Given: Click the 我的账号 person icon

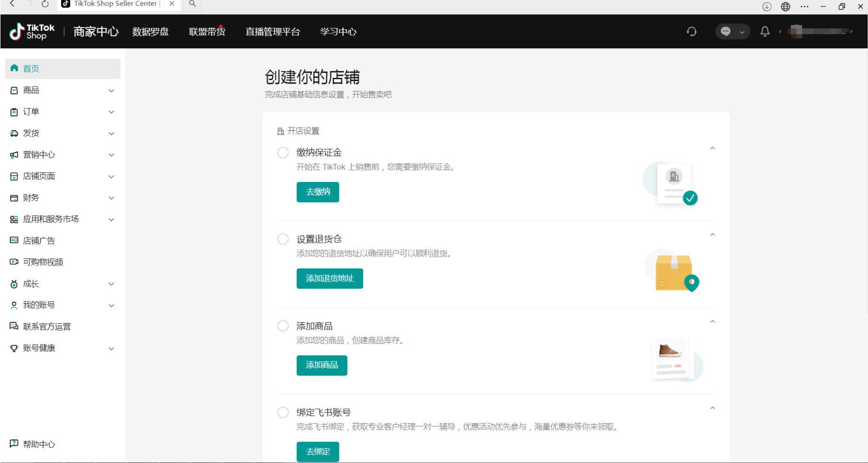Looking at the screenshot, I should tap(14, 305).
